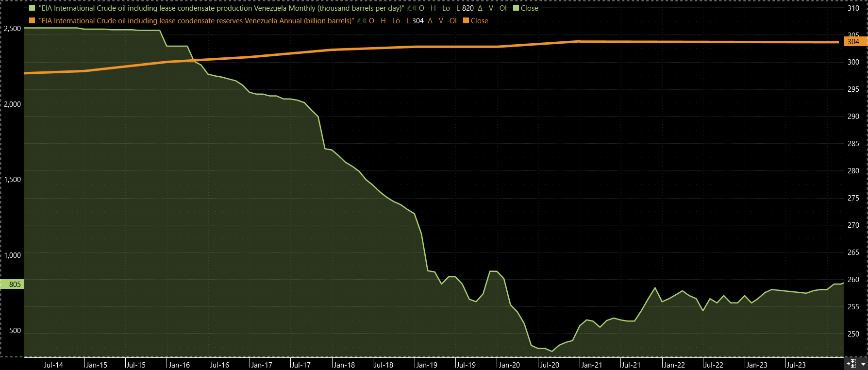Click the Δ change symbol on the reserves row
The image size is (868, 370).
click(x=430, y=21)
